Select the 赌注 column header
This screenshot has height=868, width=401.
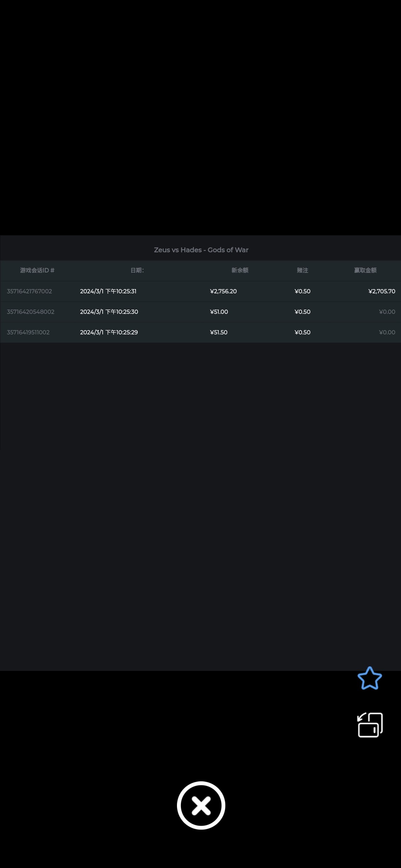(302, 270)
